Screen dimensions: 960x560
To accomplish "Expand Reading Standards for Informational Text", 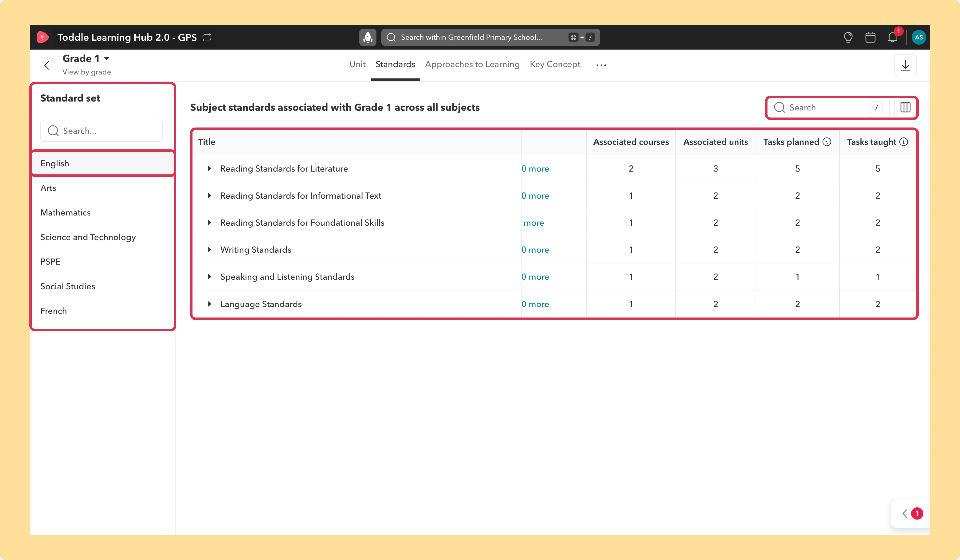I will 209,195.
